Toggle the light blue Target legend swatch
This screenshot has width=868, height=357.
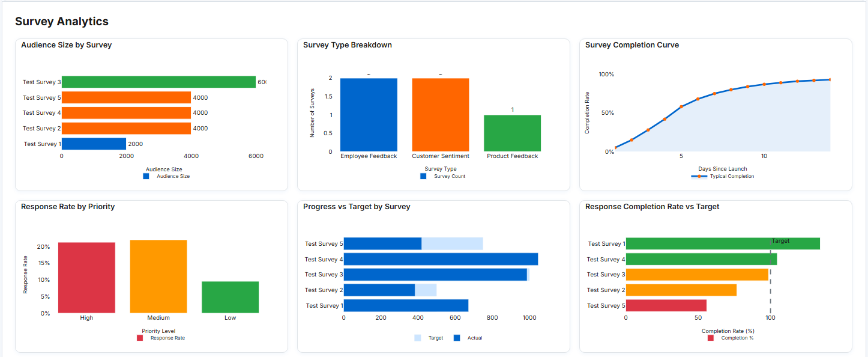click(x=418, y=338)
